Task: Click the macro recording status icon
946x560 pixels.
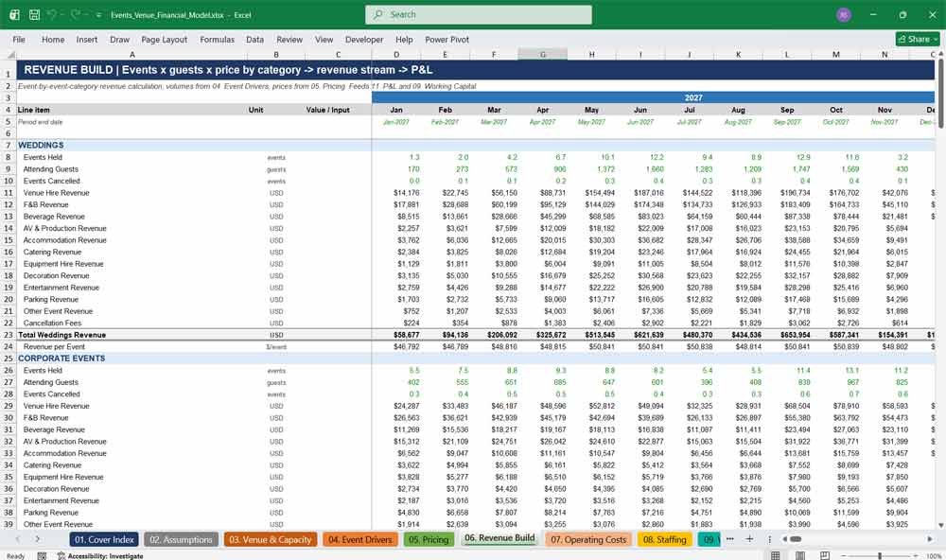Action: point(42,556)
